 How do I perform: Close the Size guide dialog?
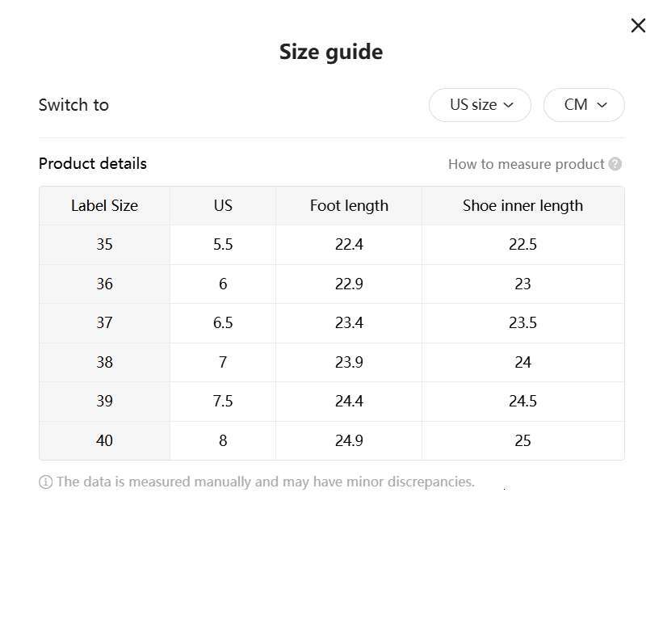(638, 26)
